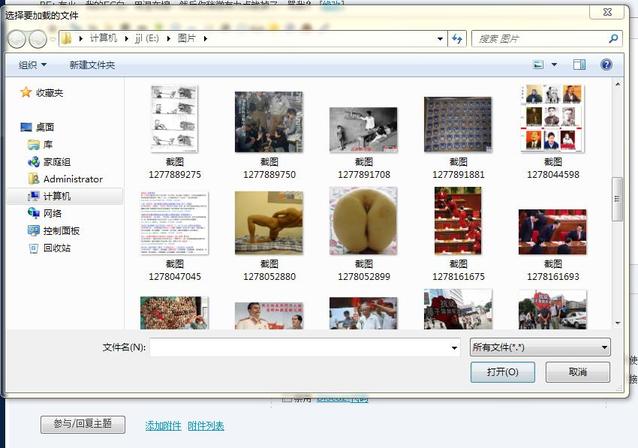Open the address bar history dropdown

[440, 39]
